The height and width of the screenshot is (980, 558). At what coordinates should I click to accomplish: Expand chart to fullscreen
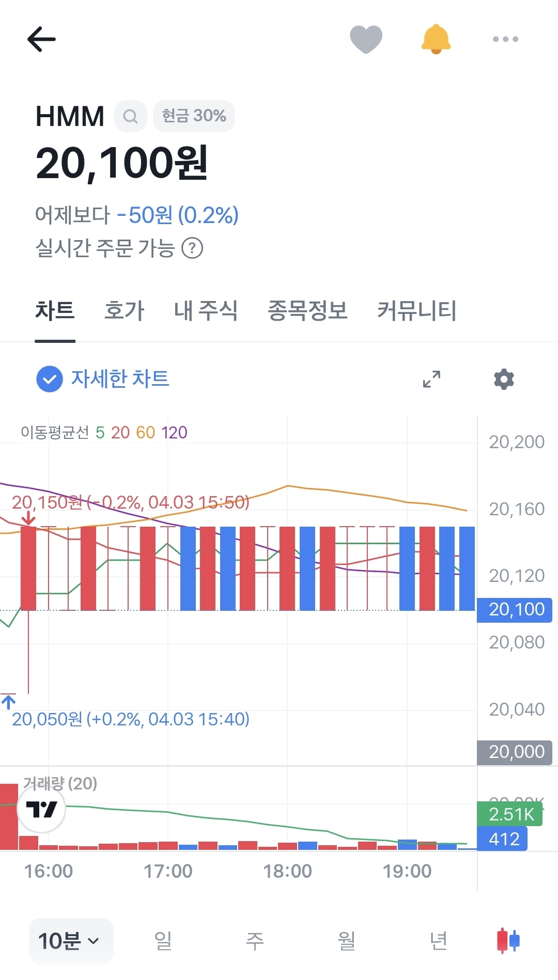coord(431,379)
